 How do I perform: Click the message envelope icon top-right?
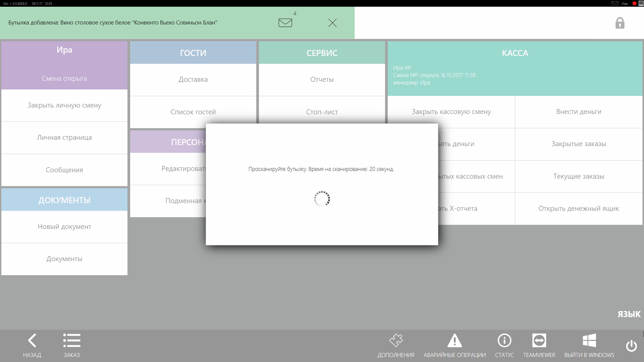[615, 4]
